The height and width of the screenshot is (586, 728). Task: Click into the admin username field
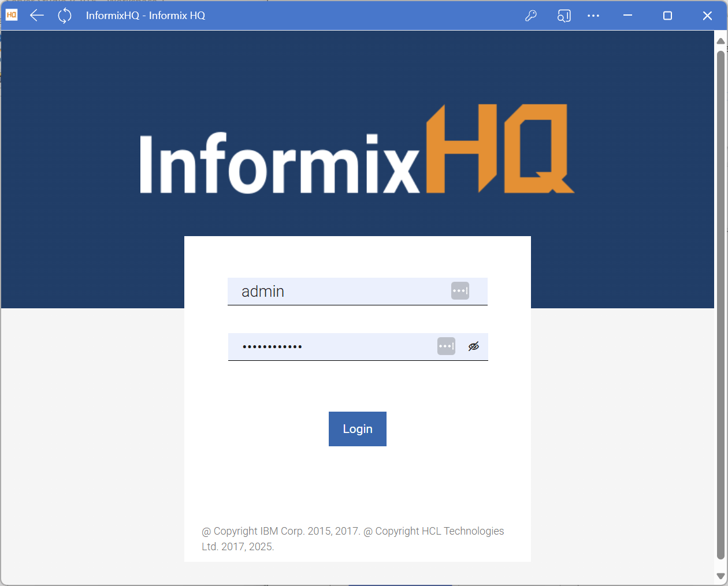pyautogui.click(x=335, y=292)
